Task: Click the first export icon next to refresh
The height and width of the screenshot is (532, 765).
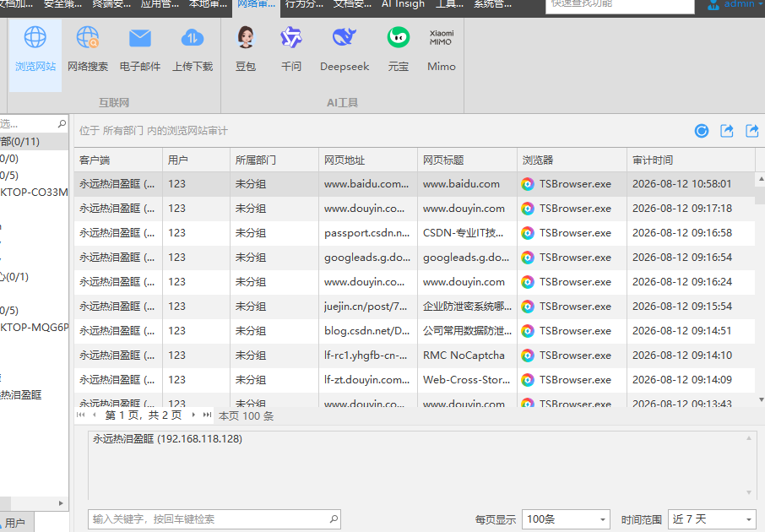Action: tap(727, 131)
